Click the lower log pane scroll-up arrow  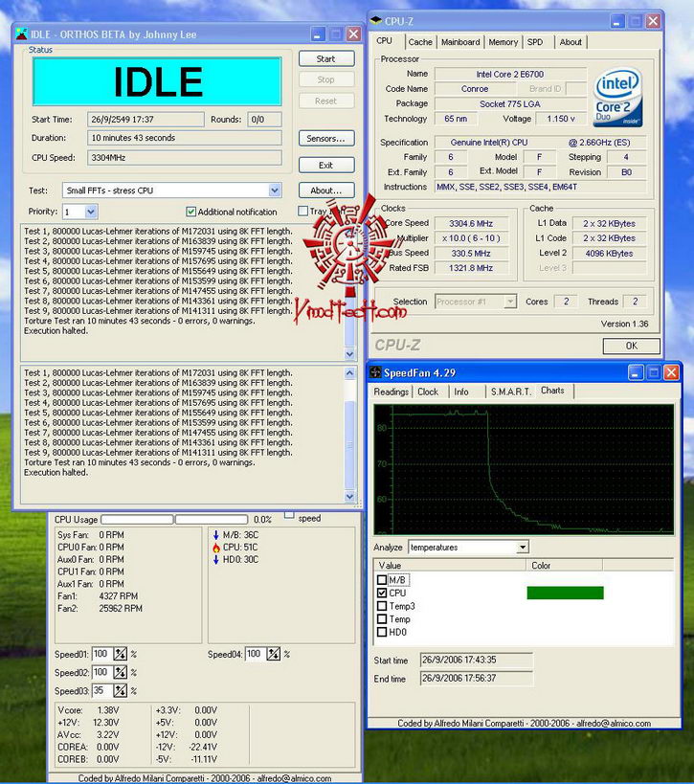[x=350, y=372]
